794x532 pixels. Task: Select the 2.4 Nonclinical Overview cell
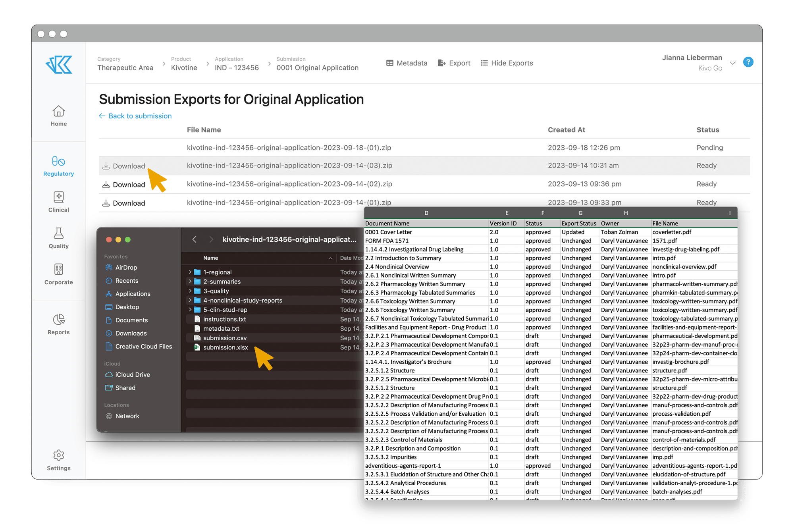click(426, 267)
